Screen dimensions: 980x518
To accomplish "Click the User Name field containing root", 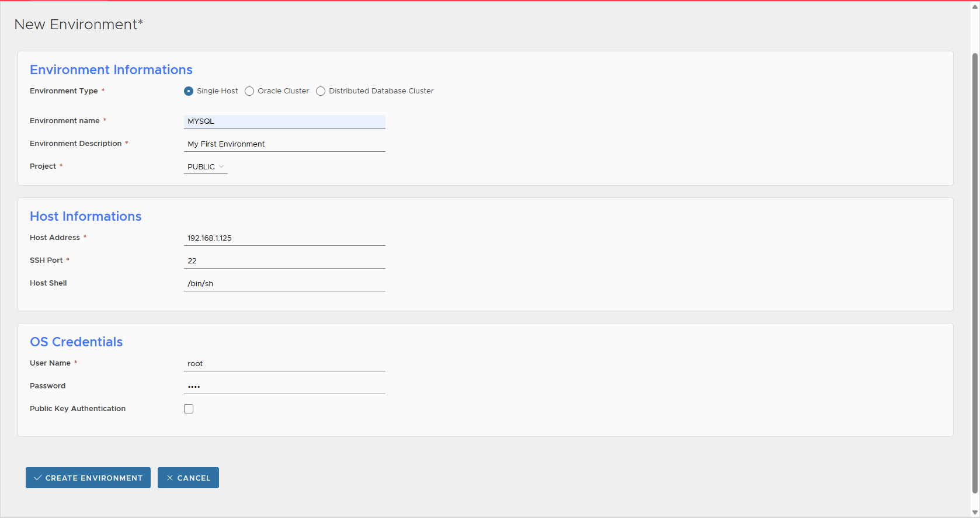I will [x=284, y=364].
